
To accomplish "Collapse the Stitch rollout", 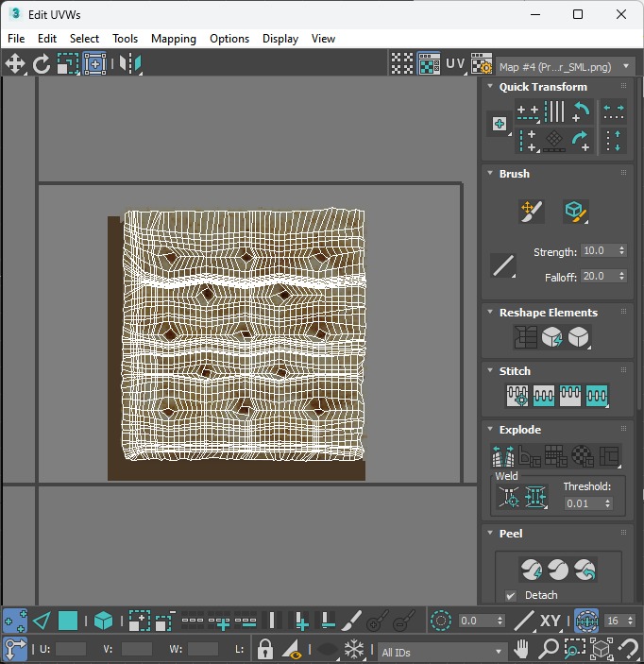I will pos(490,370).
